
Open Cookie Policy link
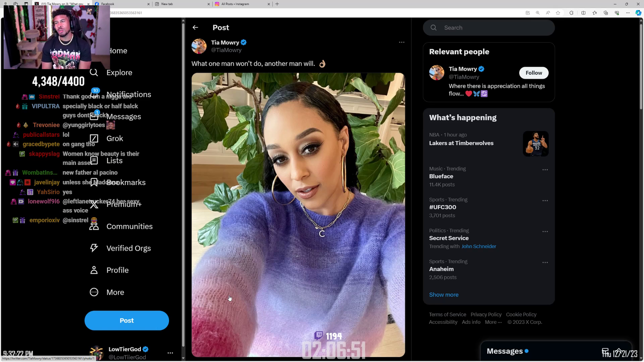click(x=521, y=315)
